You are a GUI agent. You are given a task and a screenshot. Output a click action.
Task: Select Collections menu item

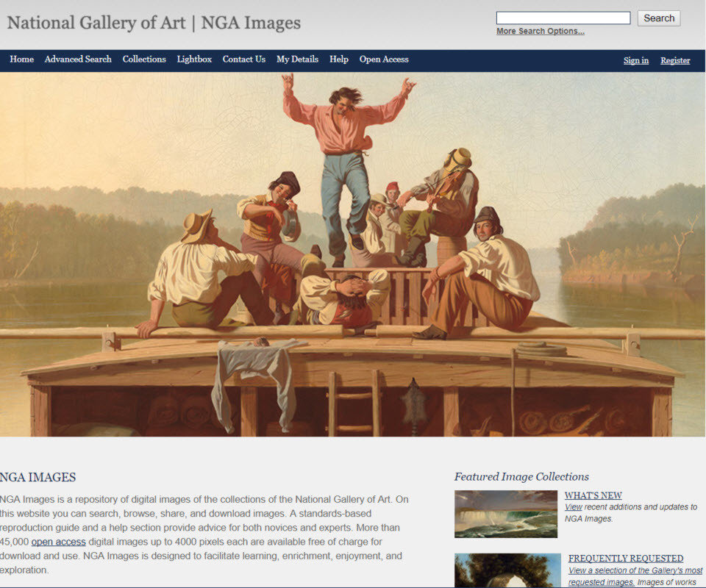(144, 60)
